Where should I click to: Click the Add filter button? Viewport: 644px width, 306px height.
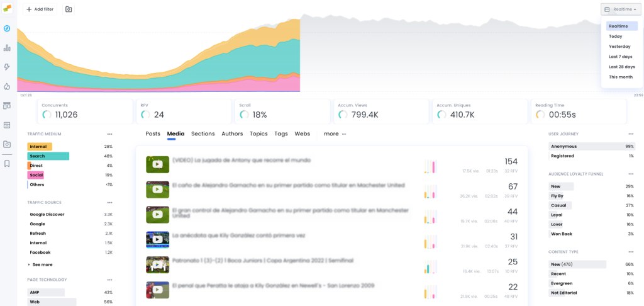click(40, 9)
